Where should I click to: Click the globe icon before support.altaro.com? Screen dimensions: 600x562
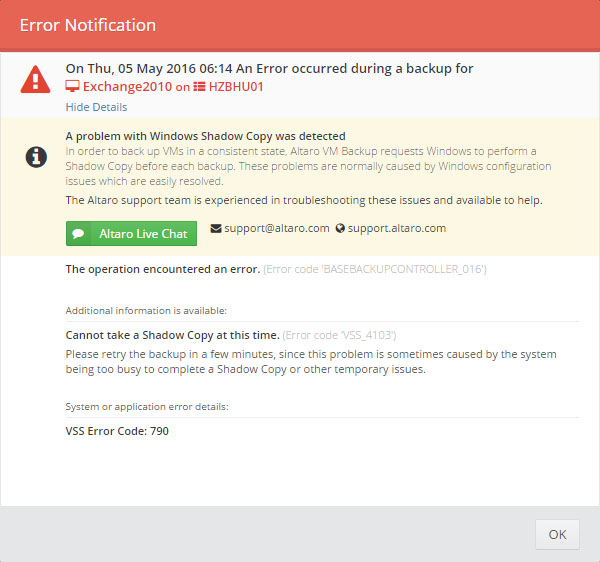[340, 228]
